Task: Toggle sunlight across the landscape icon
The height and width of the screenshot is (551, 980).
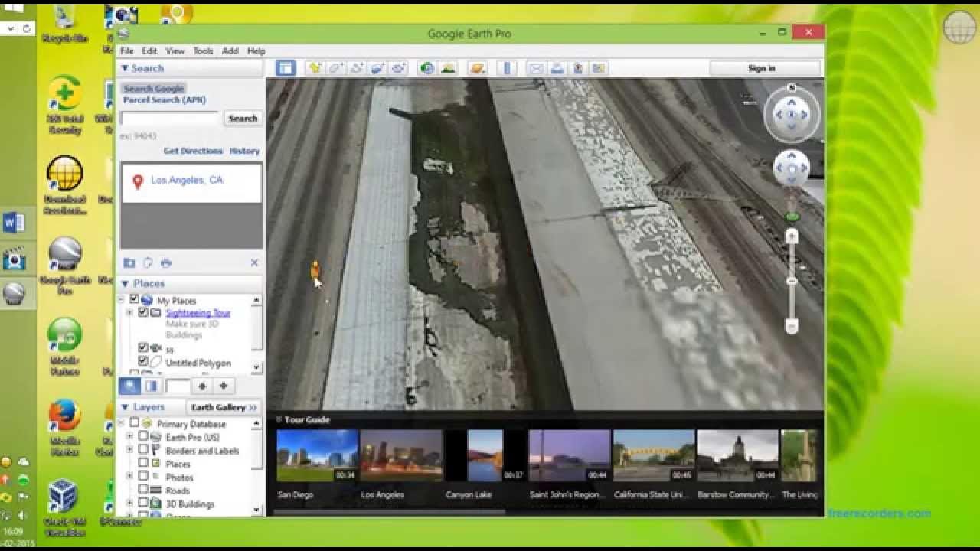Action: (x=448, y=68)
